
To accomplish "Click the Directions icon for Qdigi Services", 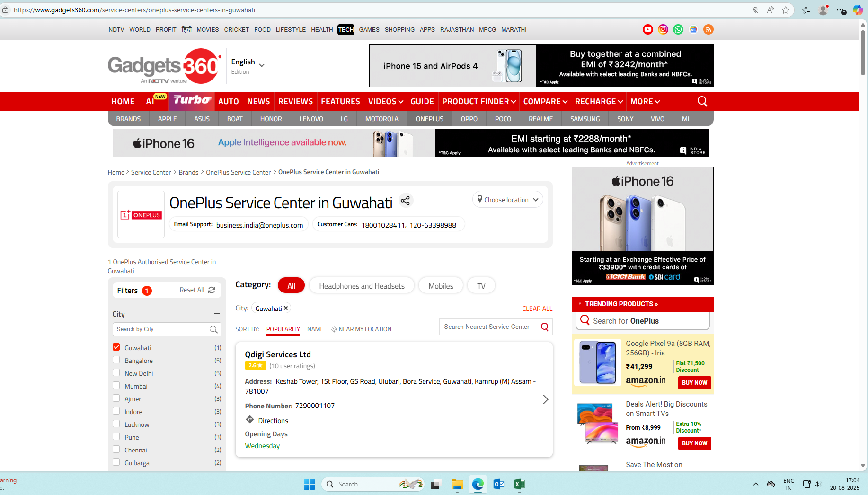I will 250,420.
